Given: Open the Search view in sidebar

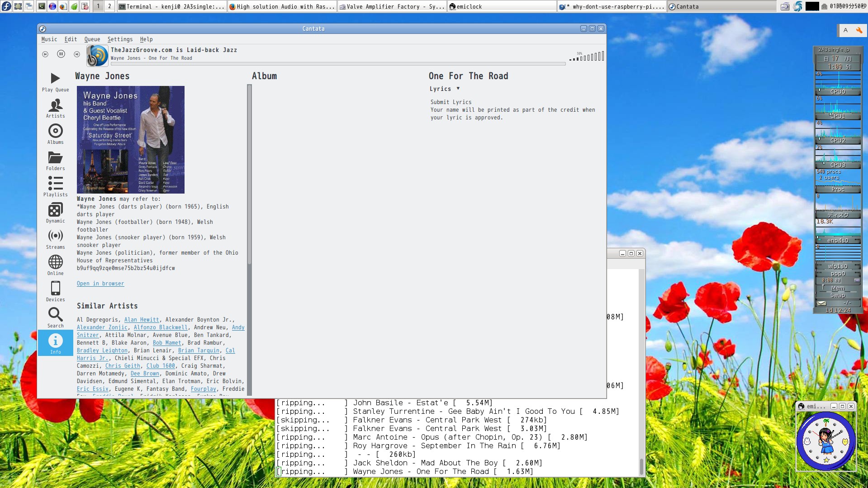Looking at the screenshot, I should [55, 318].
